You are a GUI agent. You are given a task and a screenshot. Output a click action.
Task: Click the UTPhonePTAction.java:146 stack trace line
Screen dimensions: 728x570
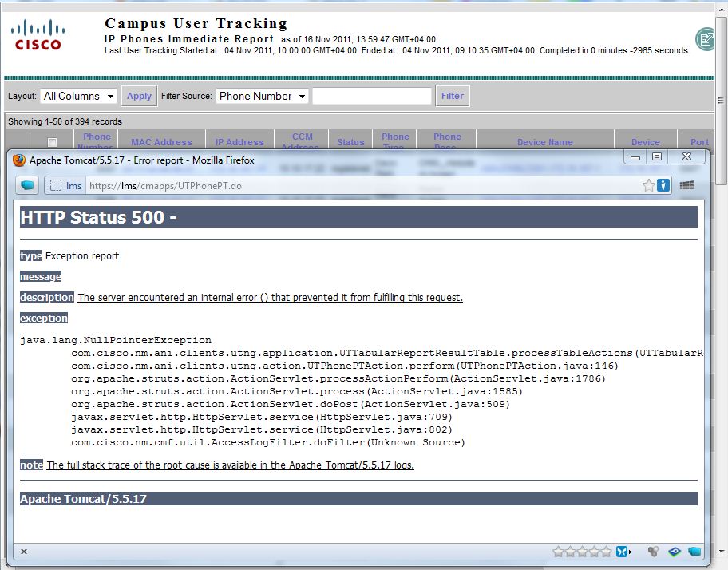345,366
